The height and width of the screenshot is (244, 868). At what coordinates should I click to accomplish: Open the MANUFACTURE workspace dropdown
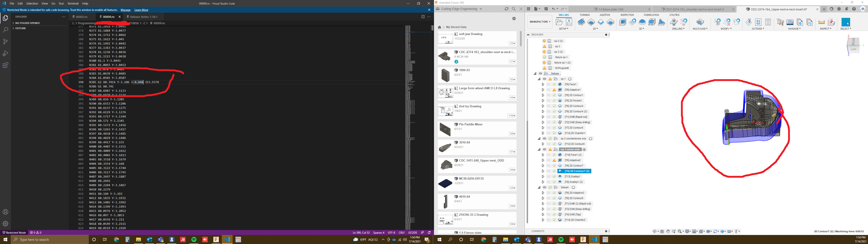pyautogui.click(x=540, y=21)
